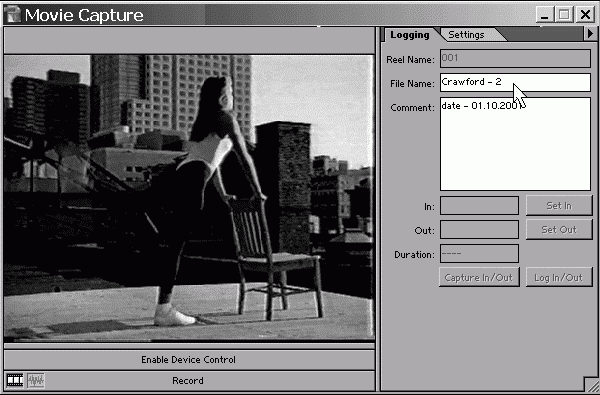Click the Capture In/Out button
The width and height of the screenshot is (600, 395).
point(479,277)
